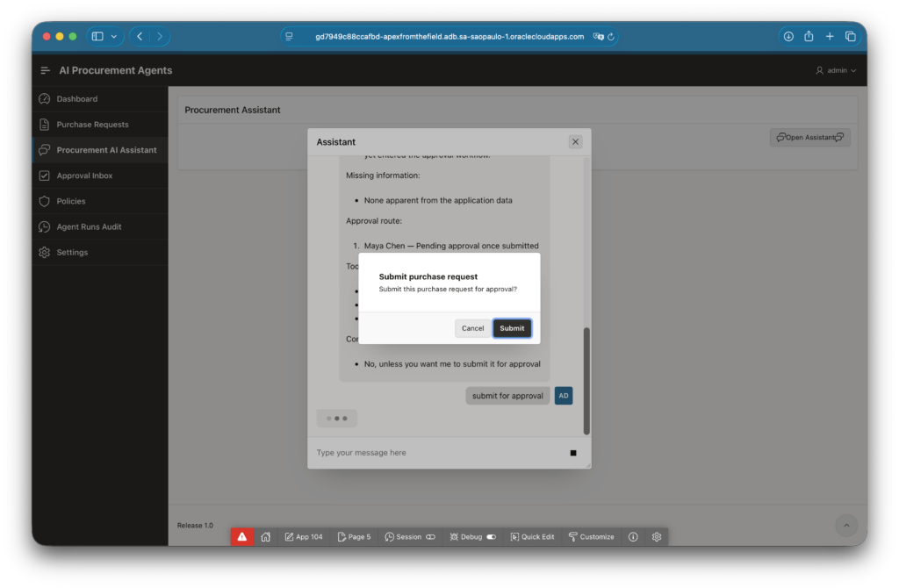Toggle the Session switch
The width and height of the screenshot is (899, 588).
(x=430, y=537)
